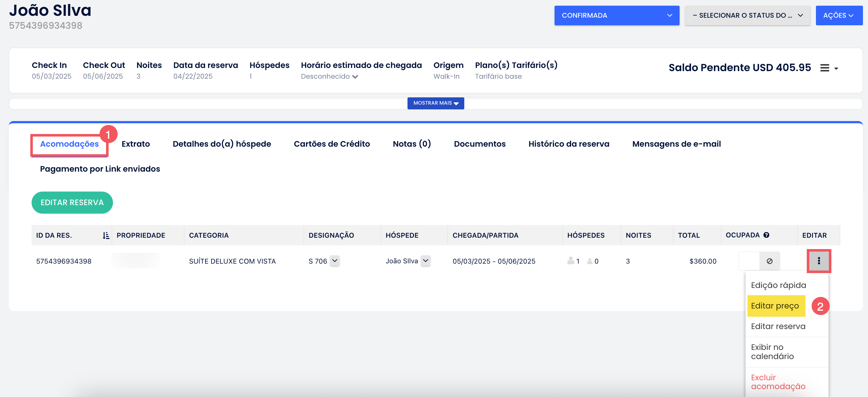Open the João SIlva guest dropdown
This screenshot has width=868, height=397.
[425, 261]
